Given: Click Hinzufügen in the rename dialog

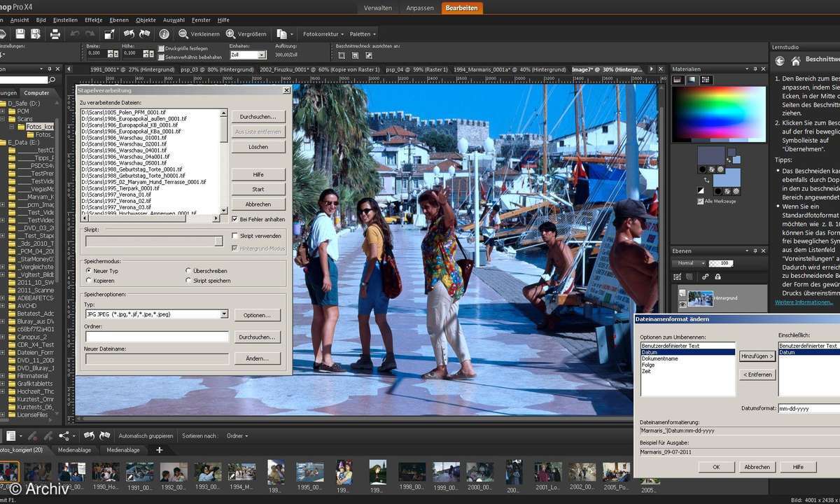Looking at the screenshot, I should tap(757, 356).
